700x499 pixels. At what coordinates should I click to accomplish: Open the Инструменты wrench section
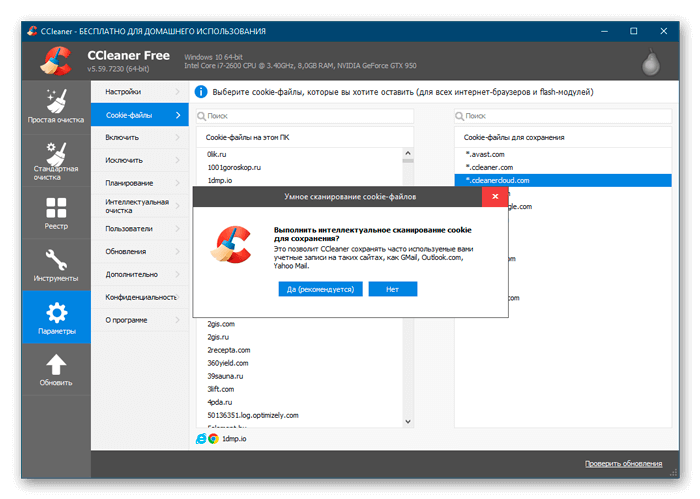coord(56,265)
